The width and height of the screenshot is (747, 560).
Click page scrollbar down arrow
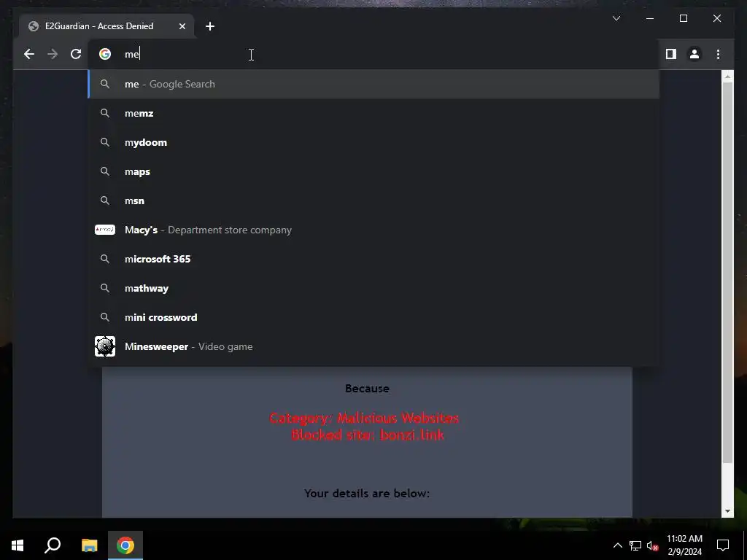[727, 511]
